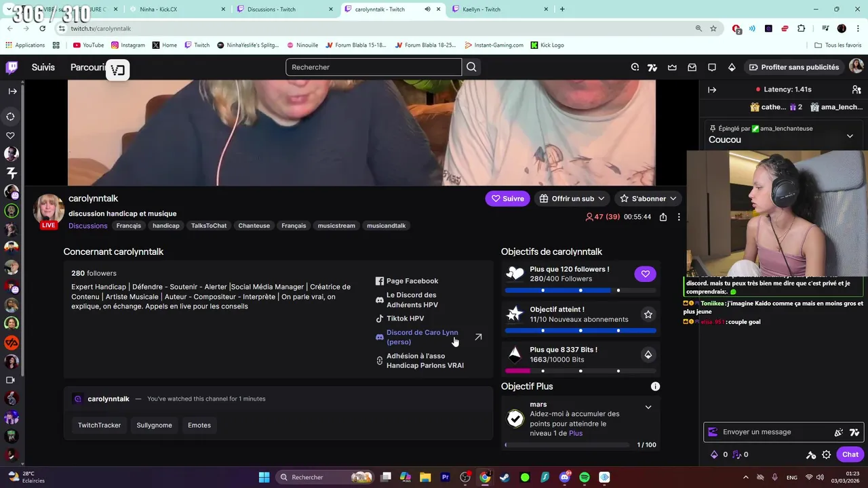Expand the left sidebar arrow
Screen dimensions: 868x488
tap(12, 91)
